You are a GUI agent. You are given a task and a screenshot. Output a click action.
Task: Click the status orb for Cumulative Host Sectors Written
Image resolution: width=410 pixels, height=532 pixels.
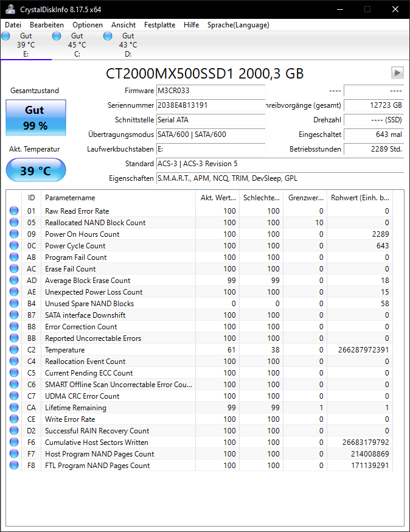click(14, 442)
